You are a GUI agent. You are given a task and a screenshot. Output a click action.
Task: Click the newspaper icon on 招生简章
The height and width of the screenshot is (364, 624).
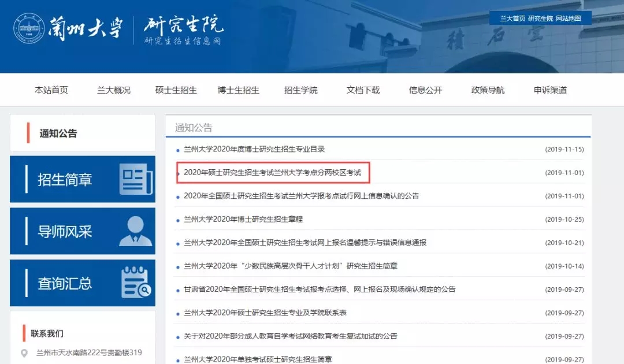[136, 179]
